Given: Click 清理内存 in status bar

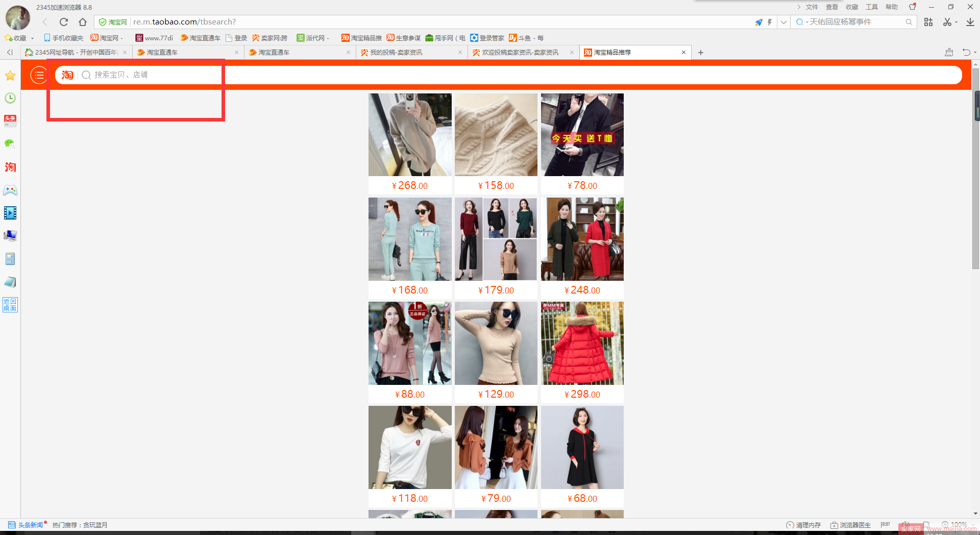Looking at the screenshot, I should pyautogui.click(x=803, y=525).
